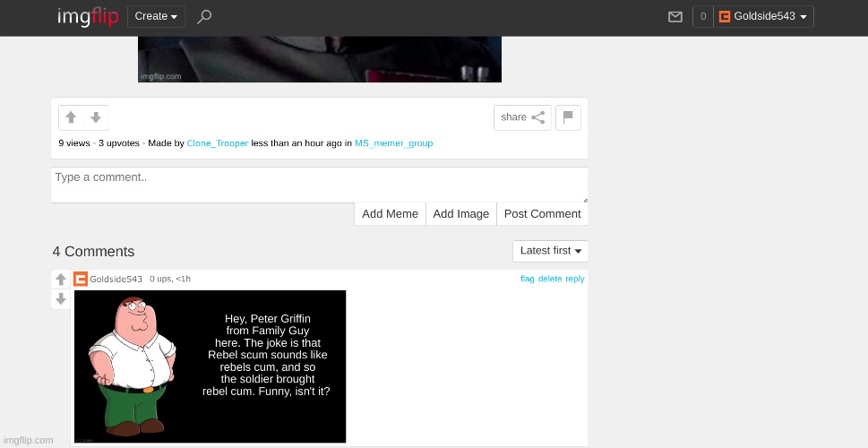
Task: Click the share button
Action: [522, 117]
